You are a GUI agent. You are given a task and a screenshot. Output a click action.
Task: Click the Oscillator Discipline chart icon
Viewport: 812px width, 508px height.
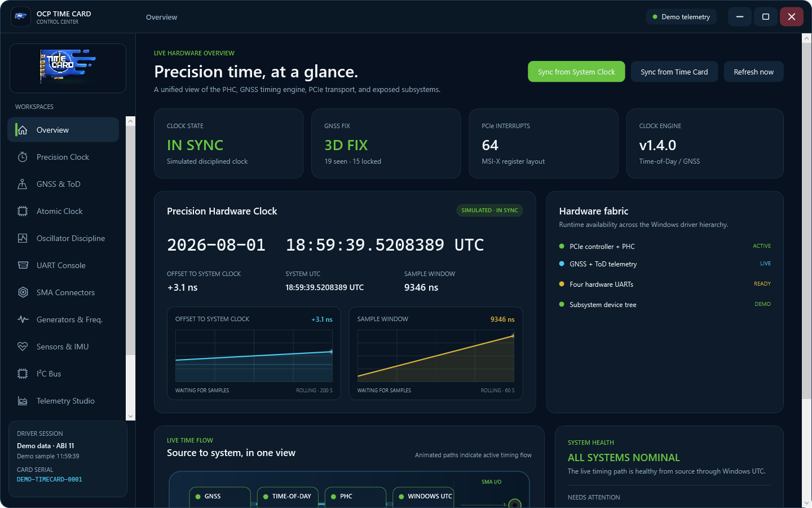23,238
